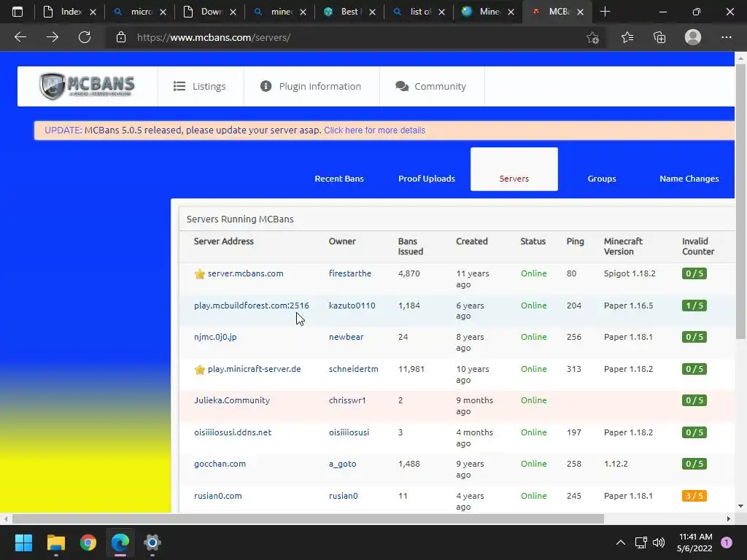Open the oisiiiiosusi.ddns.net server link
The image size is (747, 560).
(233, 432)
